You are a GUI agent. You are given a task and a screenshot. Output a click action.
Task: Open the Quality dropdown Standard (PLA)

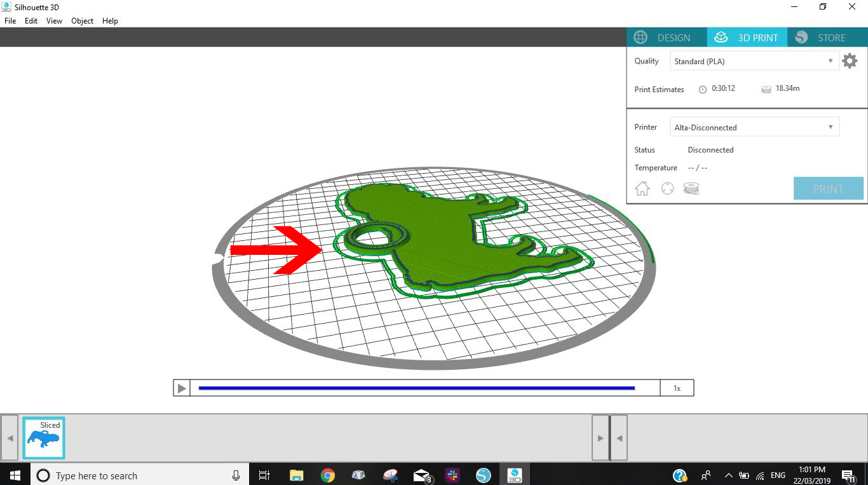754,61
